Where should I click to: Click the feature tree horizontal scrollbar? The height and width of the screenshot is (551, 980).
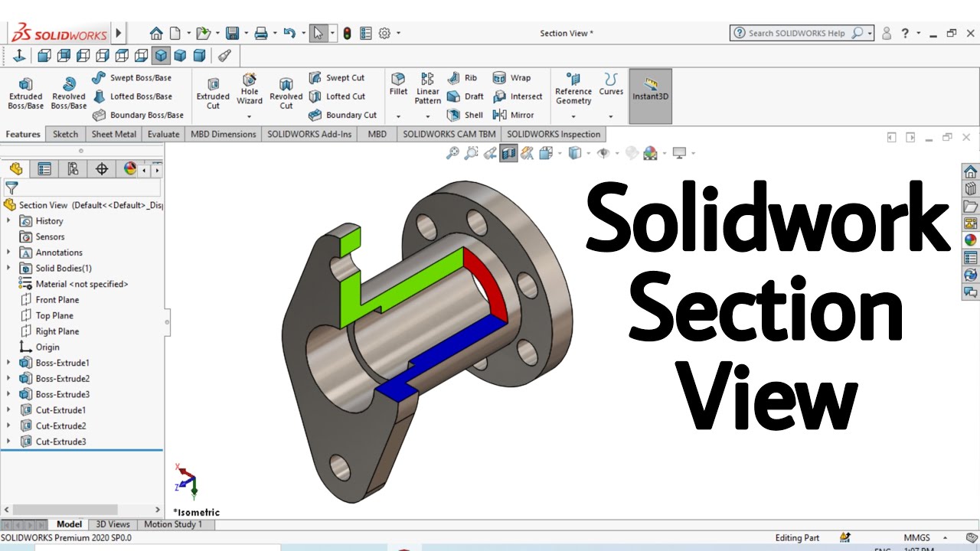point(65,509)
